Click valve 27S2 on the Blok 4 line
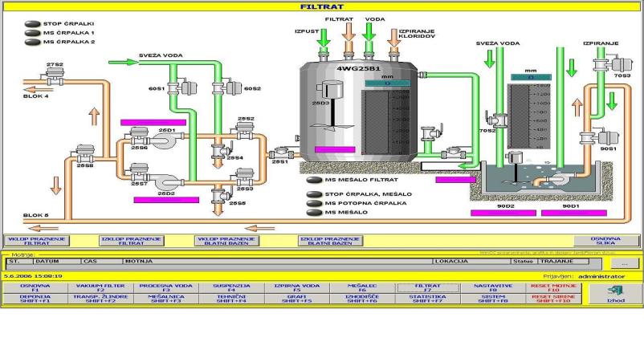Screen dimensions: 644x362 54,75
